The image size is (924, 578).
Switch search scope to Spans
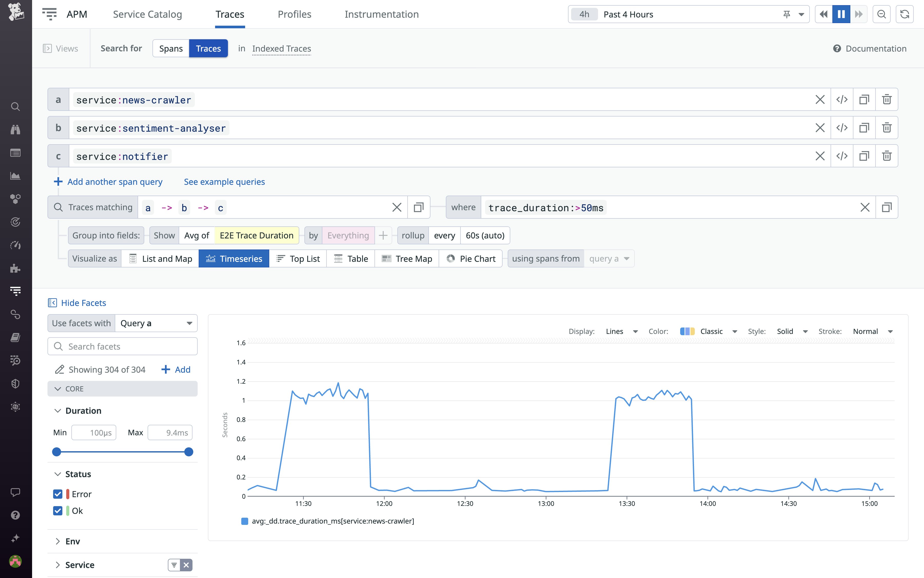(x=171, y=48)
